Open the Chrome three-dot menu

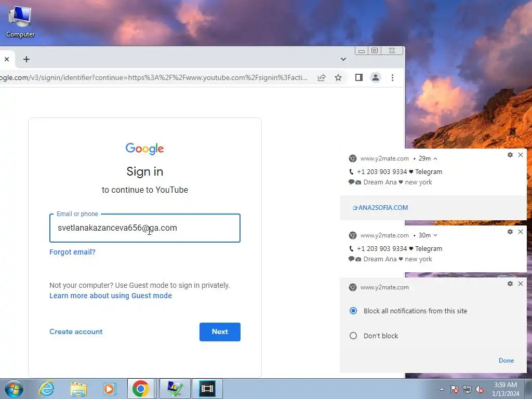click(393, 78)
